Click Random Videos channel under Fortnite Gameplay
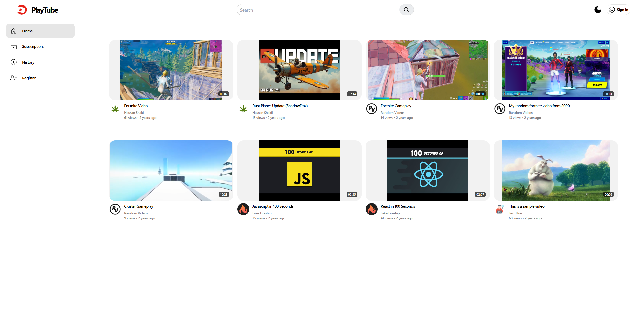 pyautogui.click(x=393, y=113)
